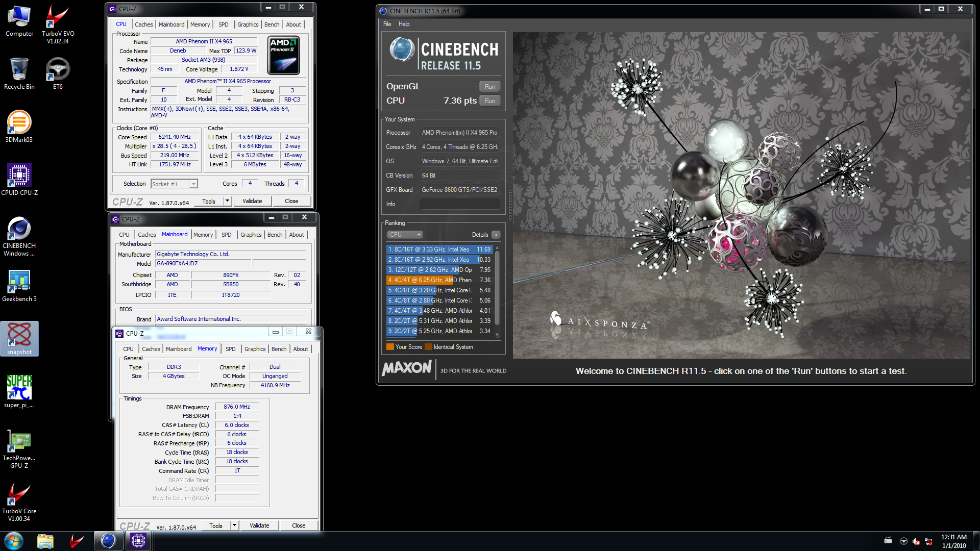Viewport: 980px width, 551px height.
Task: Run the CPU test in Cinebench
Action: pos(489,101)
